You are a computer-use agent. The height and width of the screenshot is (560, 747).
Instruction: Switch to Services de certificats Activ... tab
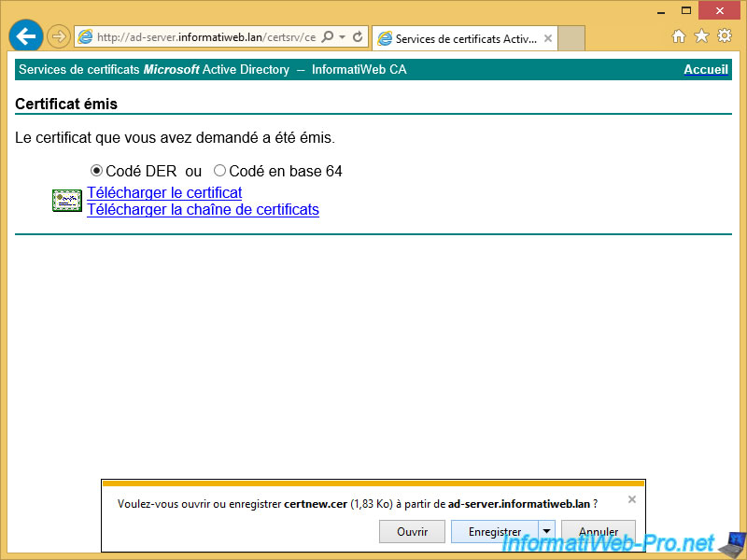click(x=464, y=38)
